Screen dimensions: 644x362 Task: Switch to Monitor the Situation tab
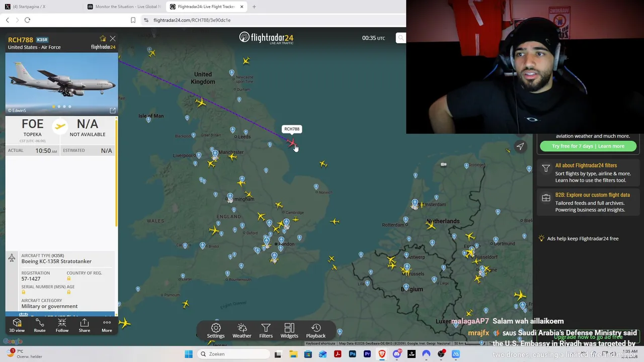(x=124, y=7)
